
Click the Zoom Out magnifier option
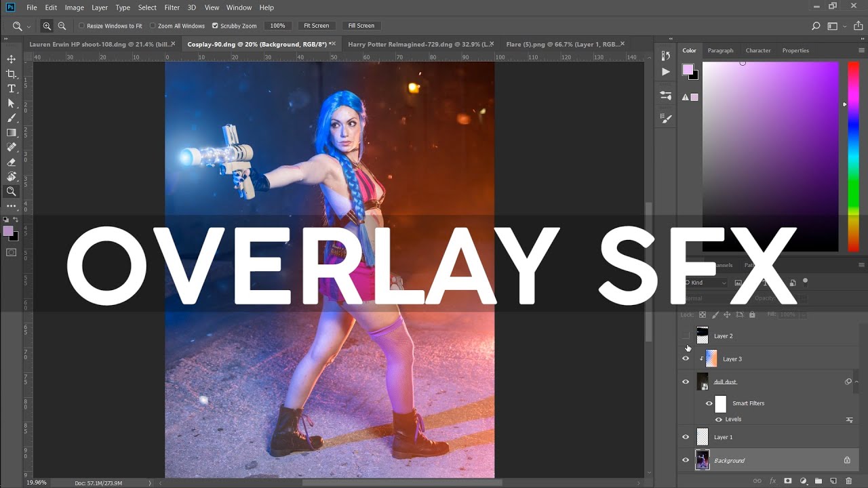pos(62,26)
